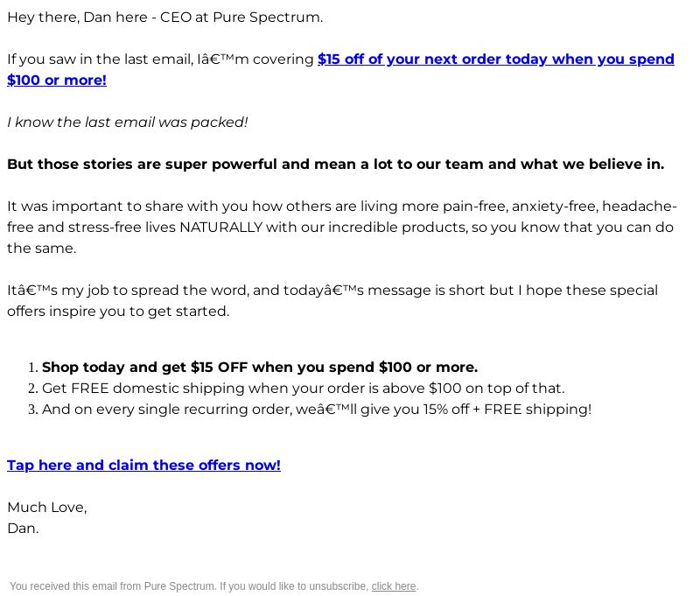
Task: Click 'You received this email from Pure Spectrum' footer
Action: [190, 586]
